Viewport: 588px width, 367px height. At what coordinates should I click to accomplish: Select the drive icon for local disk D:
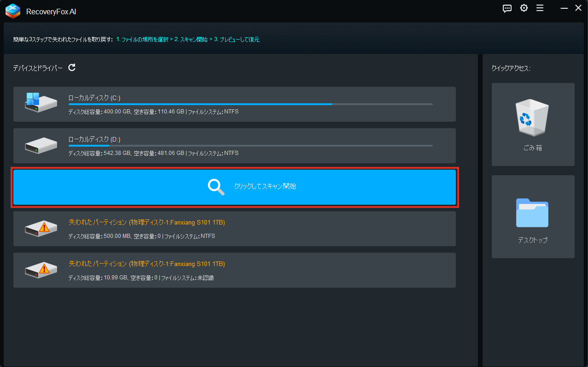pos(41,145)
